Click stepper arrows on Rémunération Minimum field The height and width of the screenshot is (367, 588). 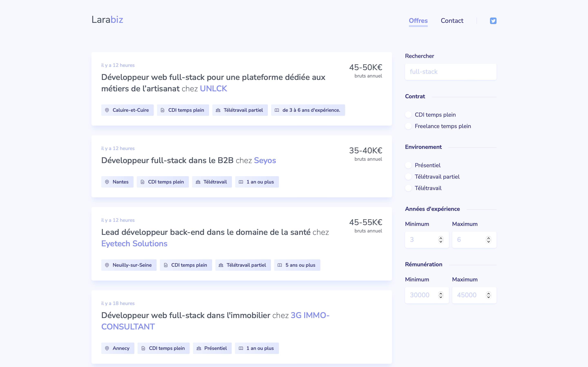pyautogui.click(x=441, y=295)
